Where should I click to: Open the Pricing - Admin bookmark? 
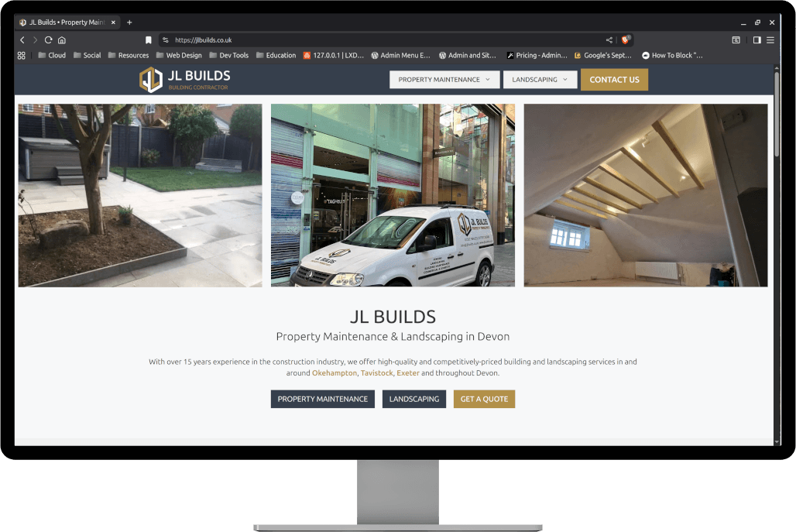point(537,56)
